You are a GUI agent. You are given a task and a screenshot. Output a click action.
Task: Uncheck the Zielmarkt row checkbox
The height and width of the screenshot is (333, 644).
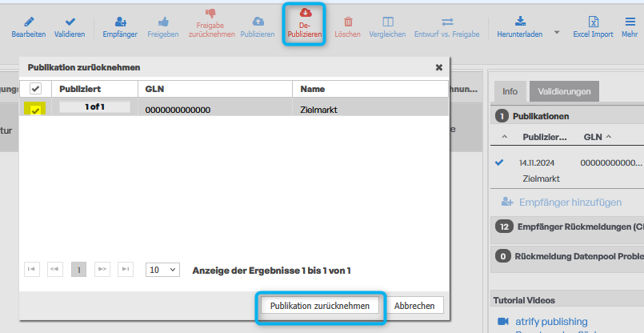[x=35, y=110]
